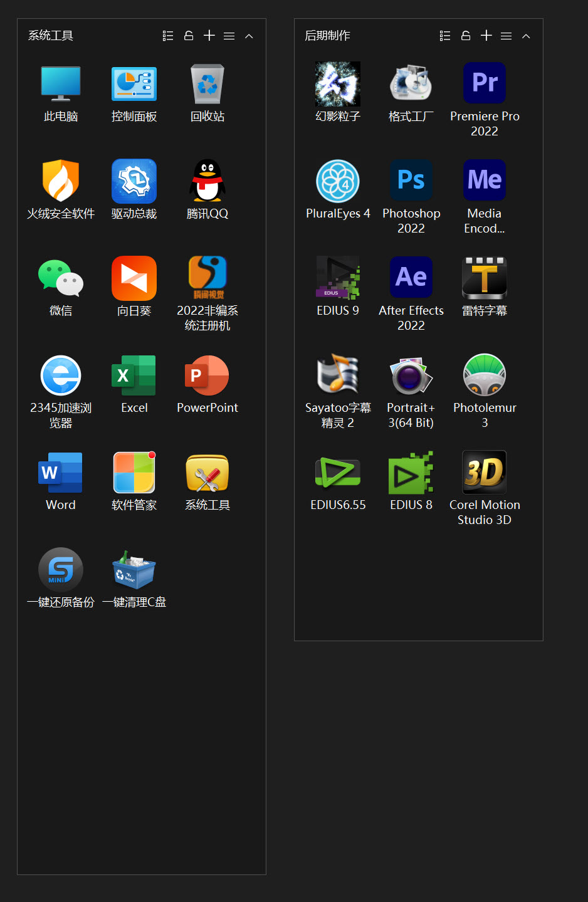Click the 系统工具 panel title
This screenshot has width=588, height=902.
[51, 36]
